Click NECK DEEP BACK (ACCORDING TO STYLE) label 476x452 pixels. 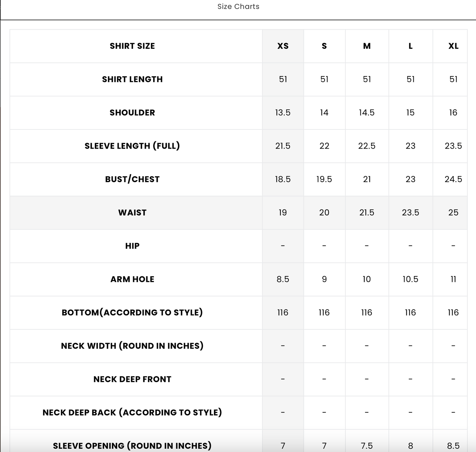pos(132,412)
